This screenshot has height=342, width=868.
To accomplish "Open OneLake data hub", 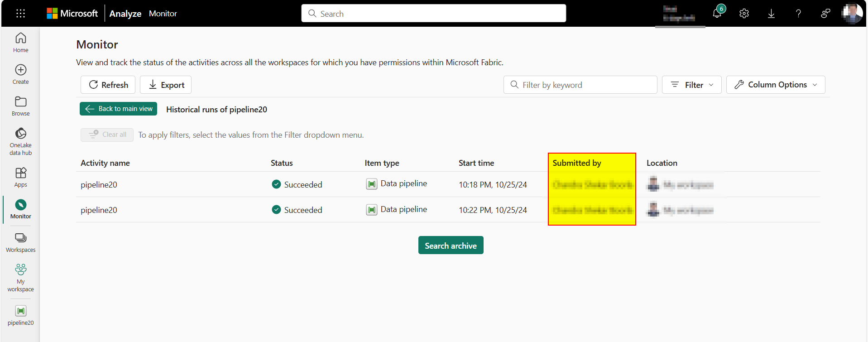I will (x=21, y=141).
